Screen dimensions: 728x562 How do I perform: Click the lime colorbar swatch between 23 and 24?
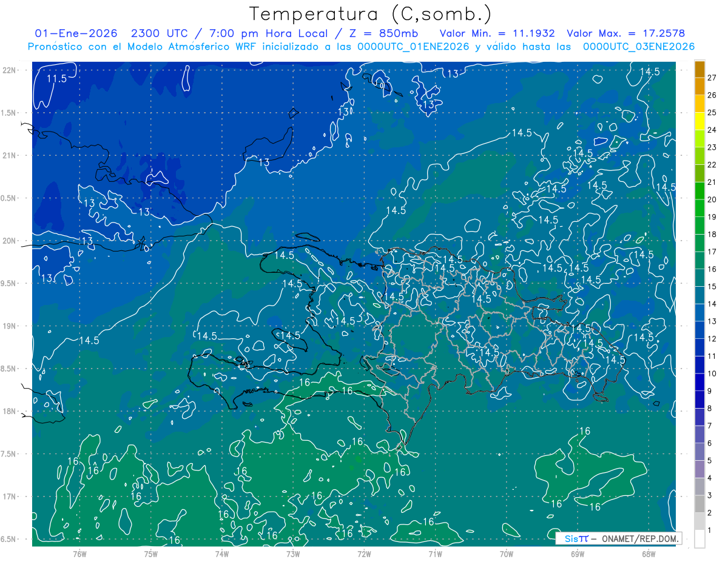click(x=699, y=139)
